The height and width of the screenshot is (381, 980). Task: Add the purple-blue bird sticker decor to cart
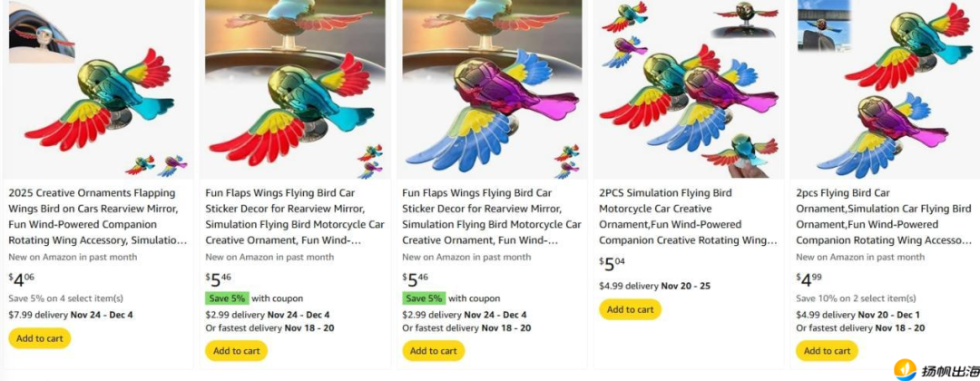[433, 350]
